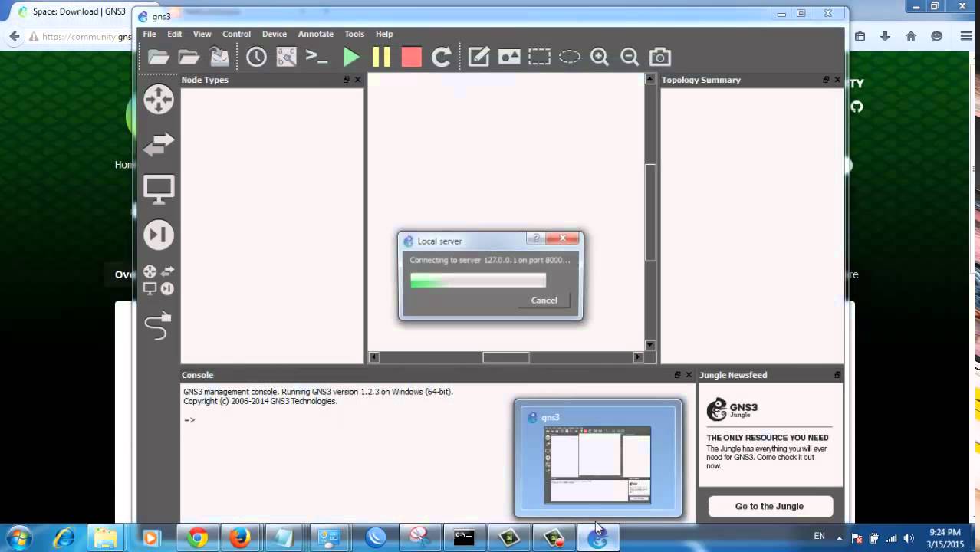
Task: Show hidden system tray icons
Action: tap(840, 538)
